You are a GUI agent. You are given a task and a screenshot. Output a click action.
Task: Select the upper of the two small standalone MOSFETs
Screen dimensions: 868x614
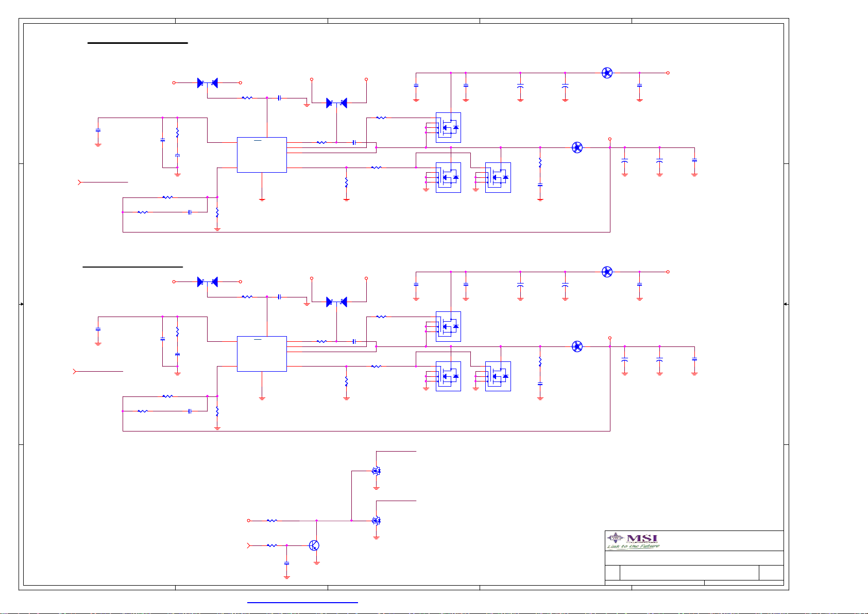[376, 471]
